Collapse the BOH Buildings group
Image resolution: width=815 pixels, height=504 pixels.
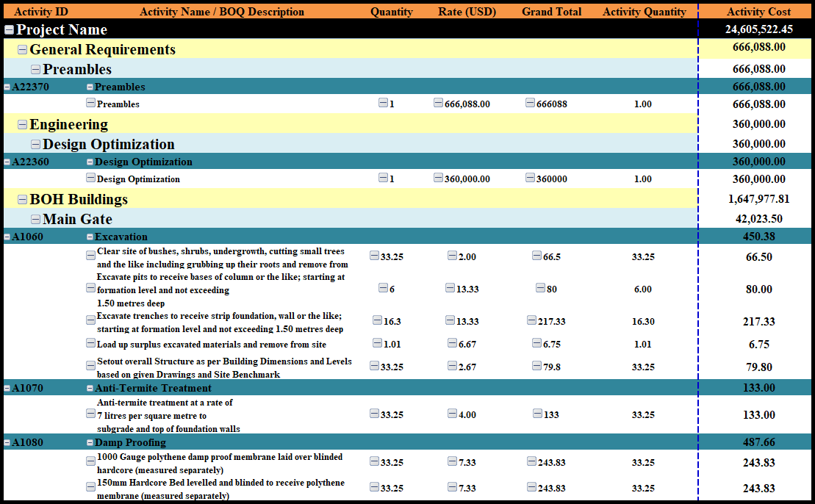click(x=22, y=200)
